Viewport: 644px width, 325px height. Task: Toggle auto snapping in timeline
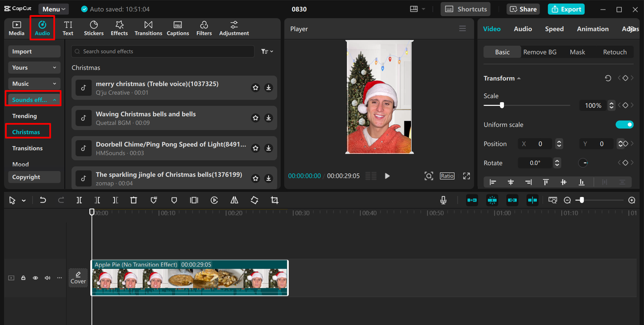coord(492,200)
